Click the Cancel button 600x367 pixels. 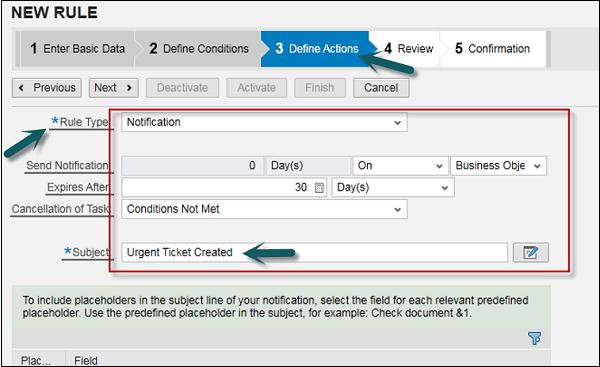pyautogui.click(x=381, y=88)
